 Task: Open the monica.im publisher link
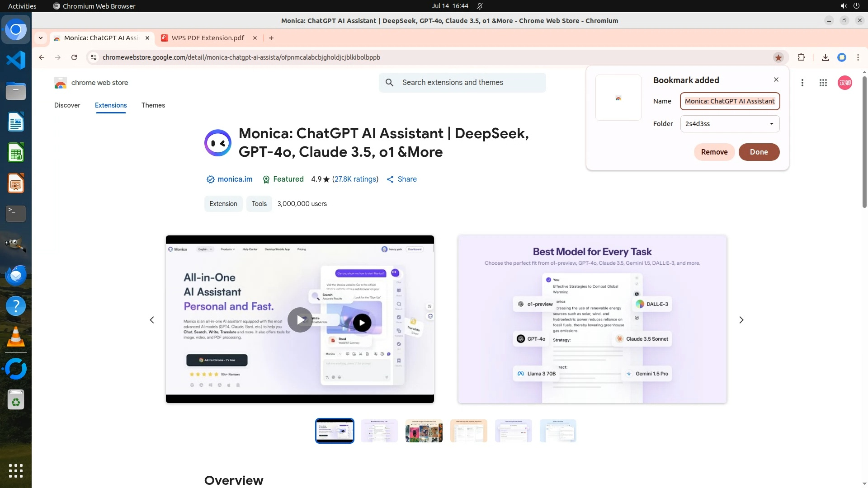coord(235,179)
